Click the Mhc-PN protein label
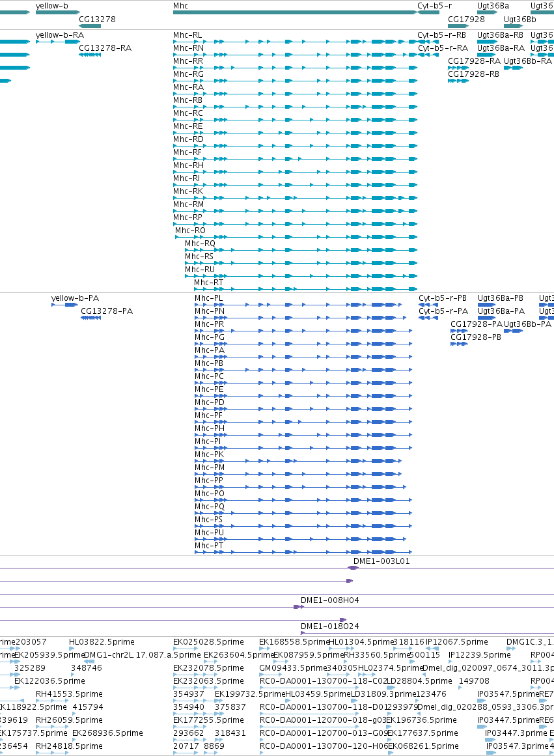Image resolution: width=554 pixels, height=756 pixels. coord(209,311)
